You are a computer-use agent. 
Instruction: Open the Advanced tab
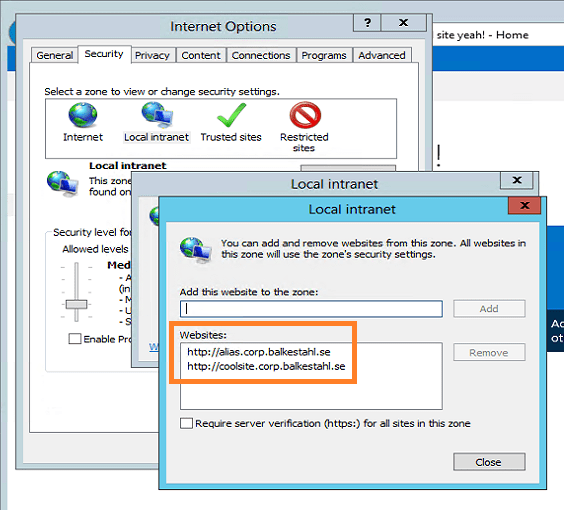pyautogui.click(x=382, y=55)
